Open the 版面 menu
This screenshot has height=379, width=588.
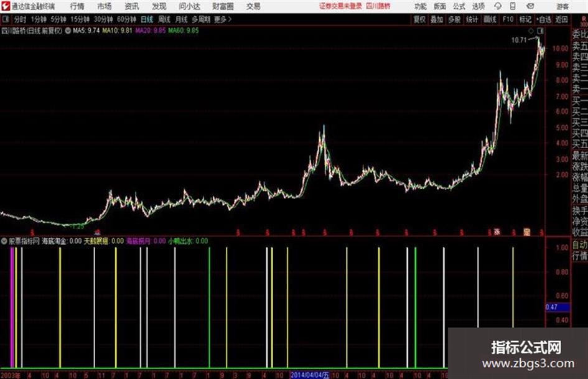[440, 6]
